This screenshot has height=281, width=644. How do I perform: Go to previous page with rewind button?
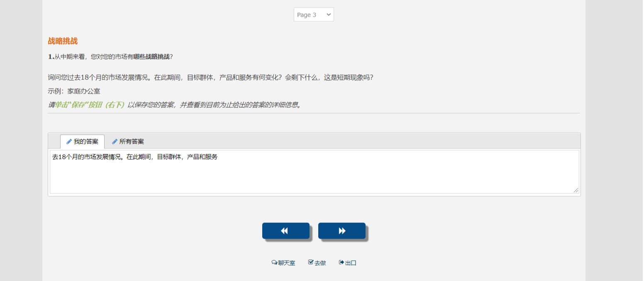point(286,231)
